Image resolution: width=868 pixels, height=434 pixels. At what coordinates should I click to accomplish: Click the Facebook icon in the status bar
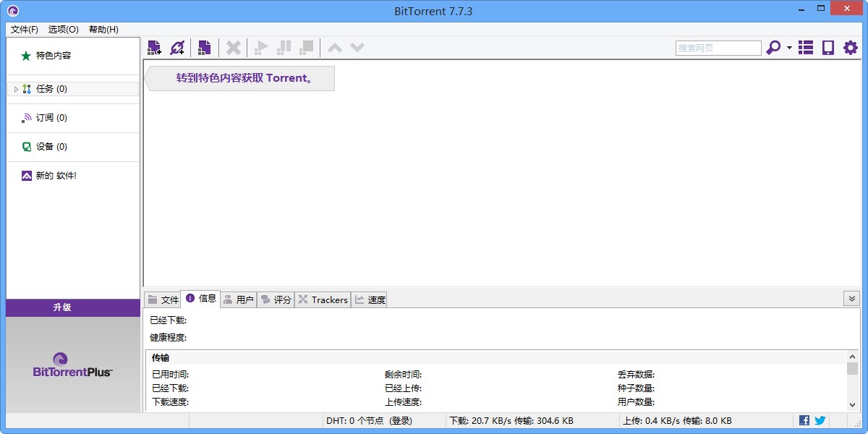804,420
